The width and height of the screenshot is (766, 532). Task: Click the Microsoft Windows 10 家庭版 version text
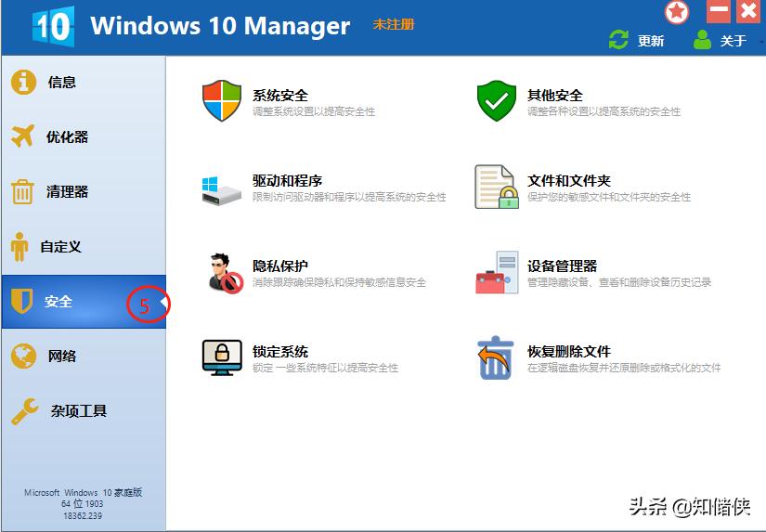click(83, 492)
